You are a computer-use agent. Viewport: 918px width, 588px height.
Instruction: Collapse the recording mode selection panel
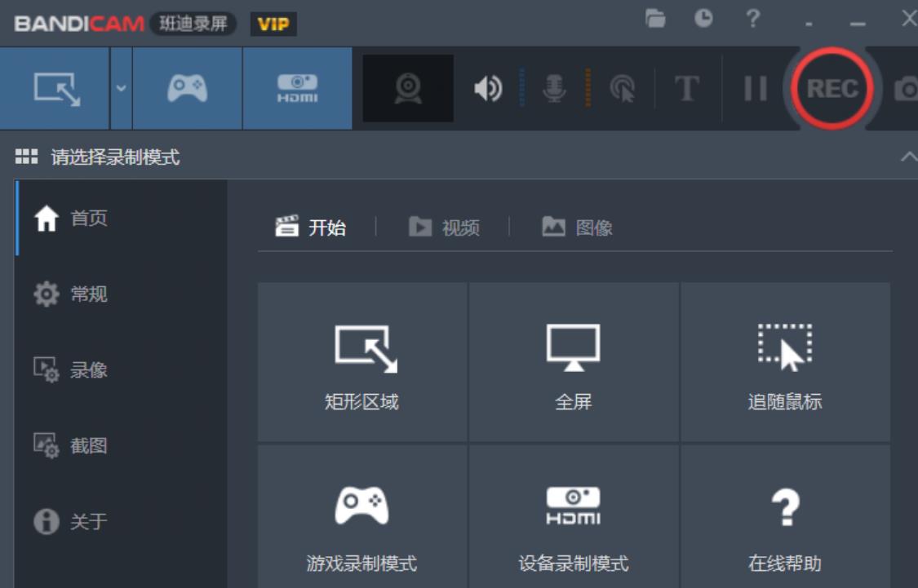pyautogui.click(x=907, y=157)
